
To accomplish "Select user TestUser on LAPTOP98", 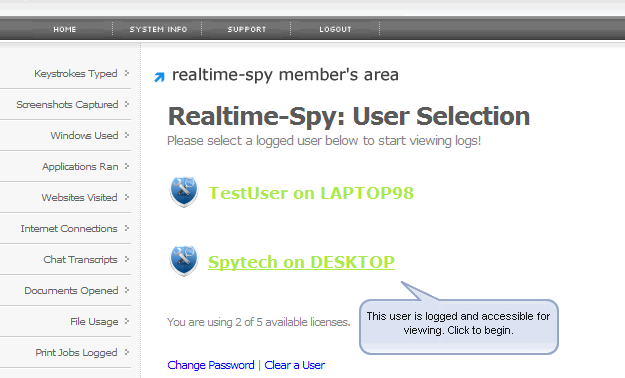I will (311, 193).
